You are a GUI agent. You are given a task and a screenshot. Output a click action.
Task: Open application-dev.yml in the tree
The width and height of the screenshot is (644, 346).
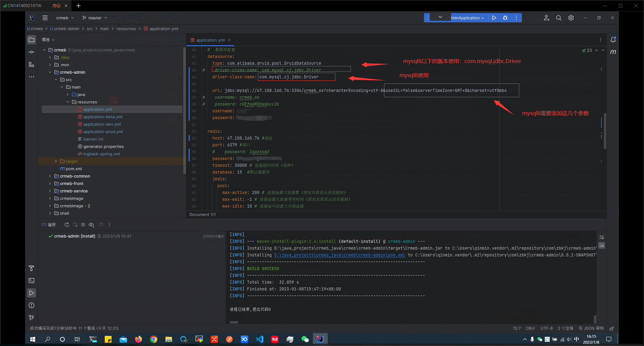coord(102,124)
